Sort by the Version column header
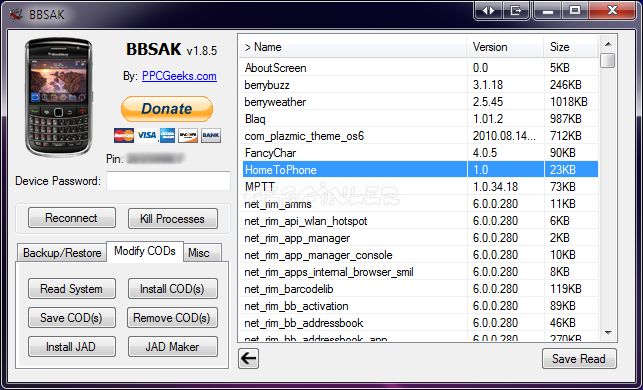 point(505,47)
